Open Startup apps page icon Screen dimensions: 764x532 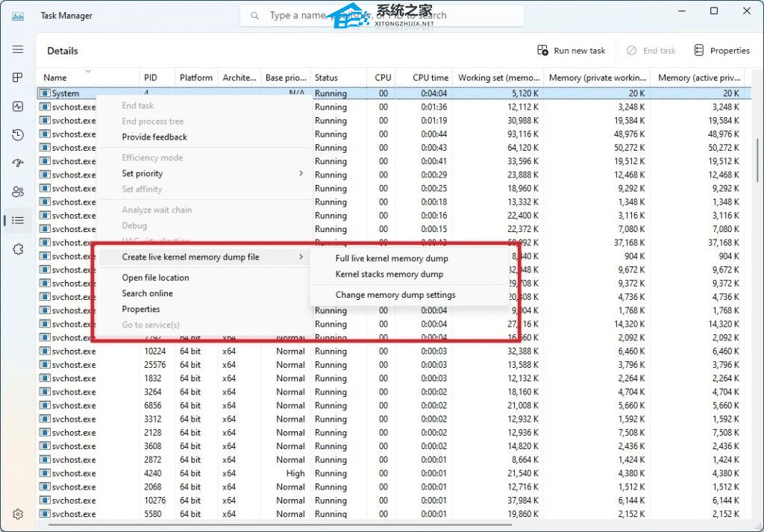tap(18, 163)
